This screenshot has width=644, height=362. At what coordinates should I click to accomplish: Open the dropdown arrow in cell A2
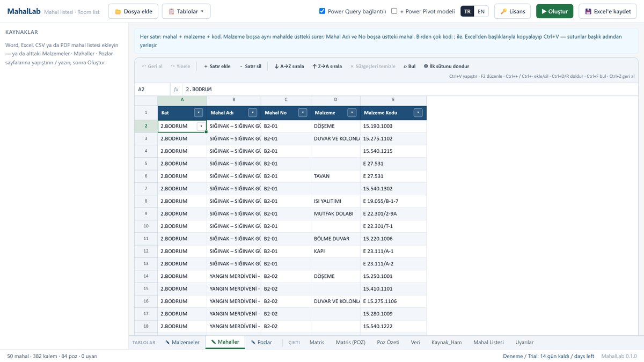click(201, 126)
